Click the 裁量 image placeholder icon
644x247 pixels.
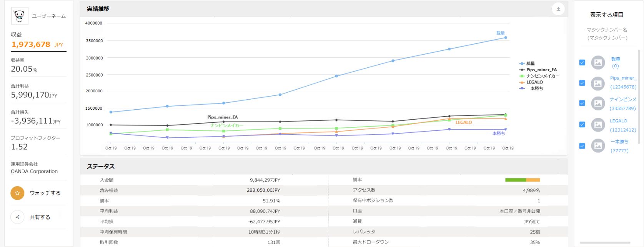598,62
